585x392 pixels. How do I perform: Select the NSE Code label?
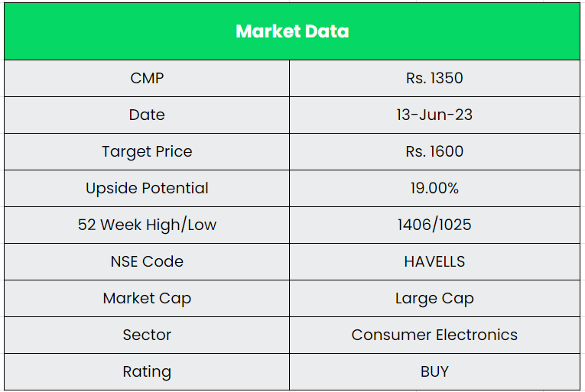tap(147, 261)
